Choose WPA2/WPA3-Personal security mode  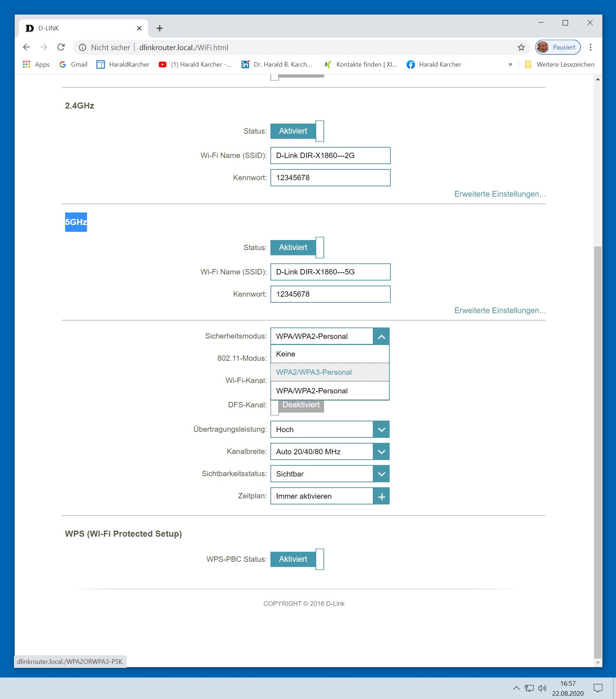pos(330,372)
